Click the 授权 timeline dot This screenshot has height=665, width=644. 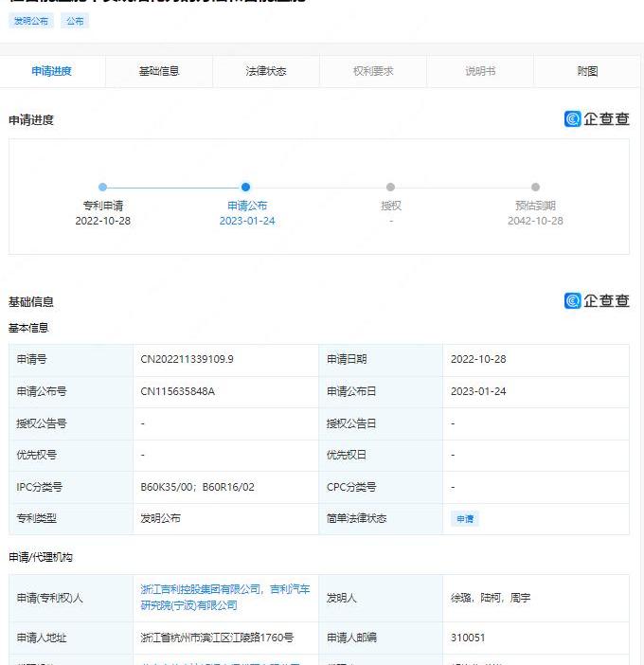click(390, 187)
